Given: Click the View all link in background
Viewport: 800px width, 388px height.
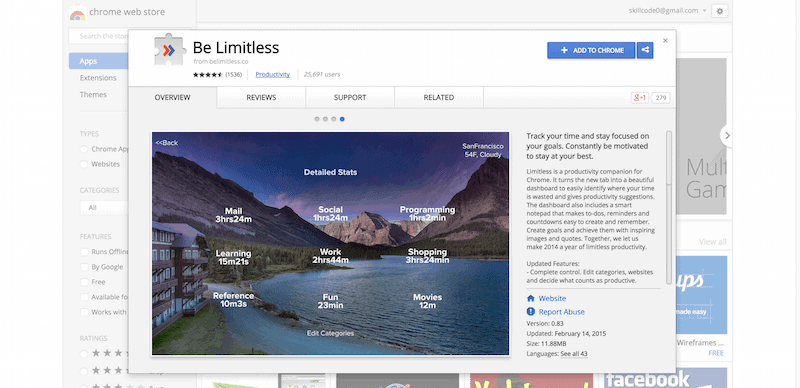Looking at the screenshot, I should pyautogui.click(x=713, y=242).
